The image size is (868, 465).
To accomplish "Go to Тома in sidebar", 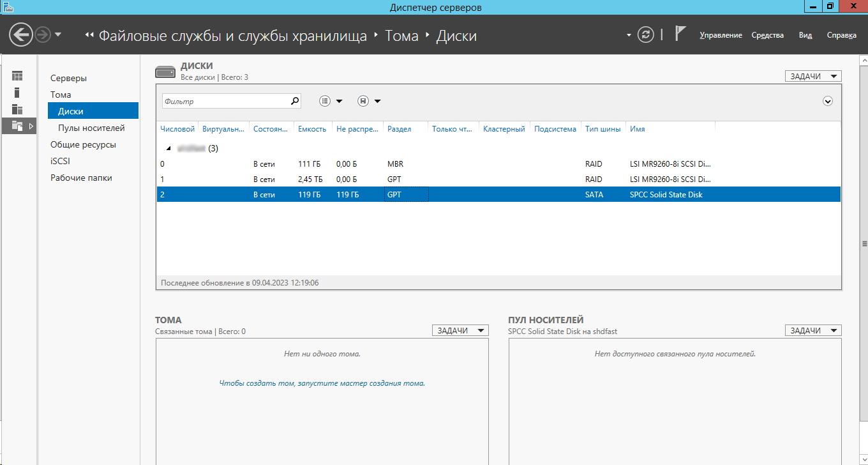I will point(61,95).
